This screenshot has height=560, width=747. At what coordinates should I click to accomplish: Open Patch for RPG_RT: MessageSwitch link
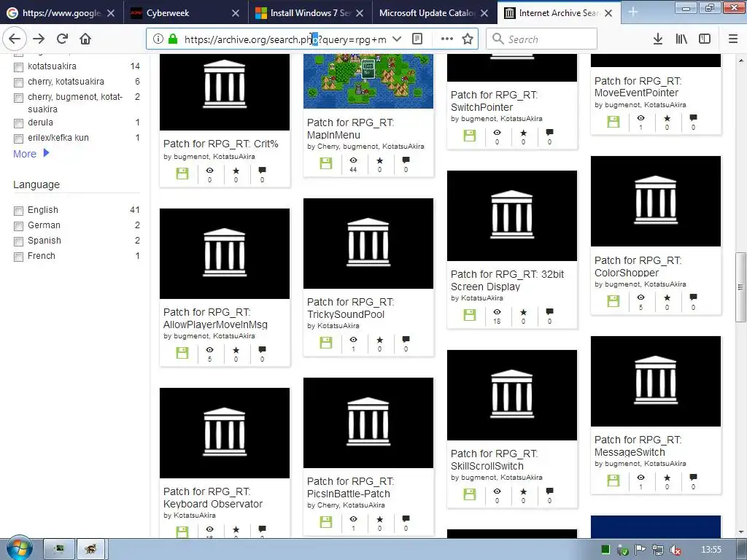tap(638, 446)
